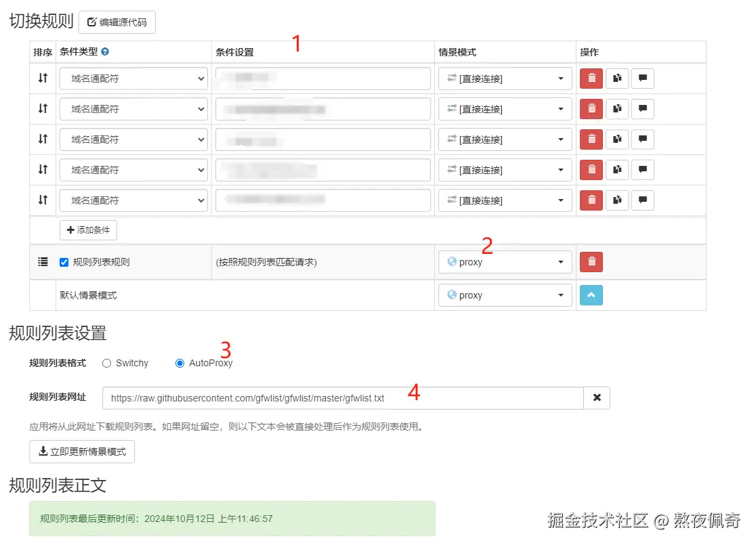
Task: Click the sort handle of the fifth rule row
Action: [x=43, y=200]
